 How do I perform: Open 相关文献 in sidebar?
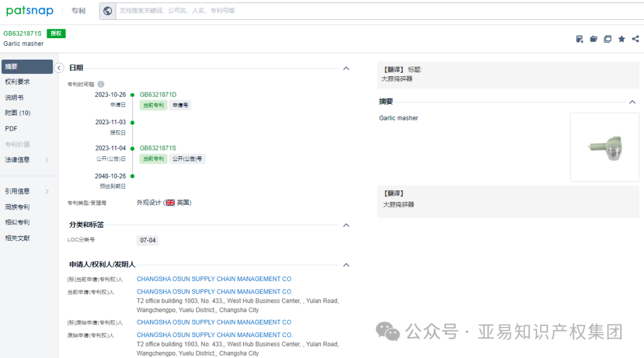17,238
